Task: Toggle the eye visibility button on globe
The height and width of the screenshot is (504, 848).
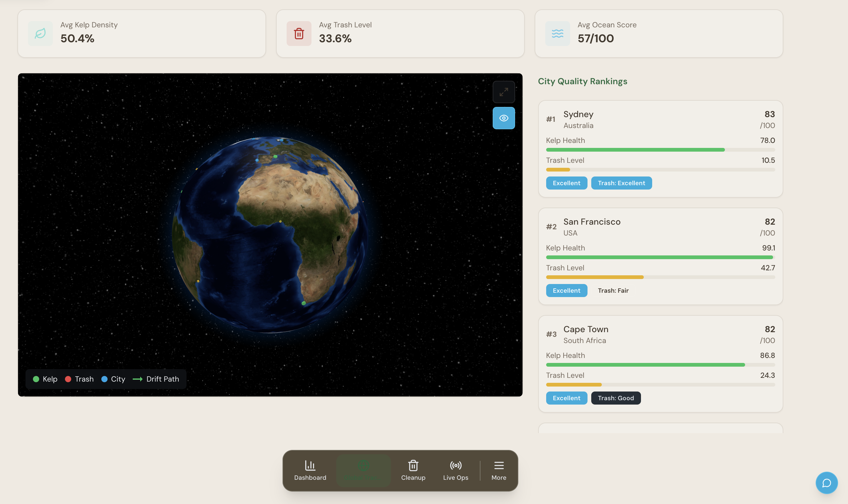Action: tap(504, 118)
